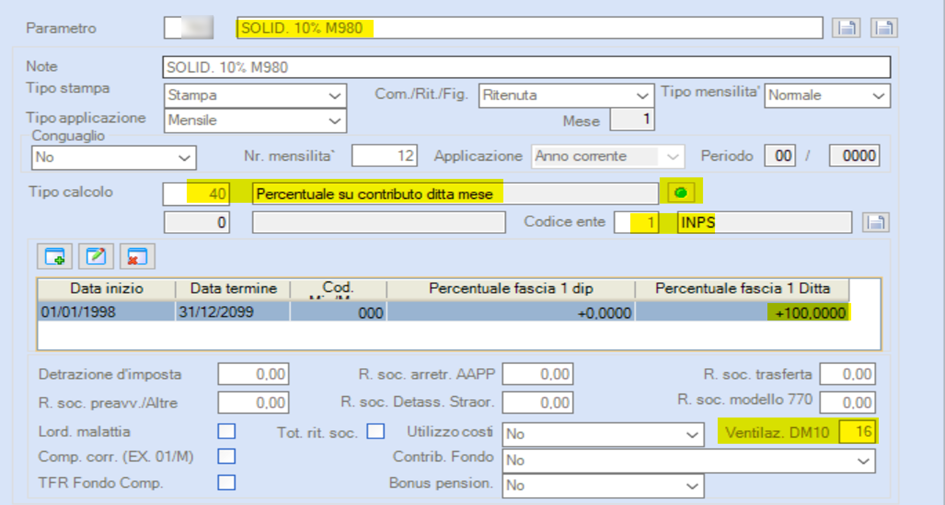
Task: Click the first save icon beside Parametro
Action: click(x=846, y=28)
